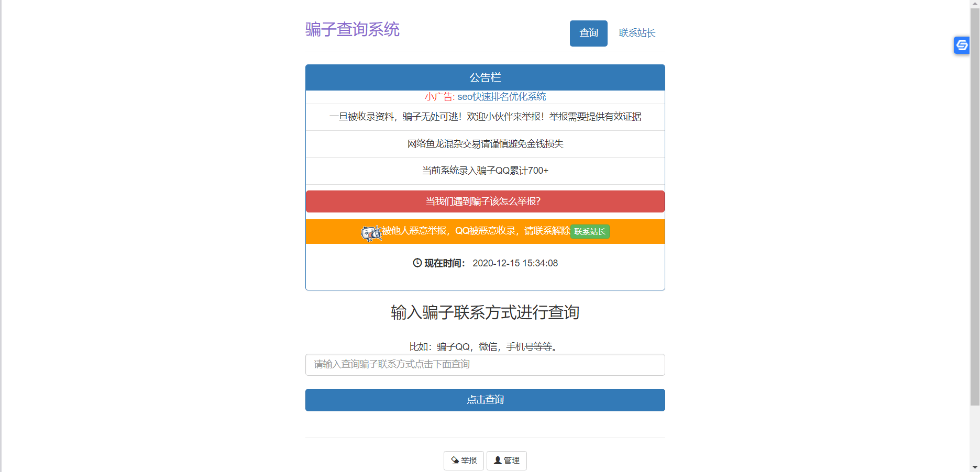Click the text 当前系统录入骗子QQ累计700+
Screen dimensions: 980x472
[x=485, y=171]
